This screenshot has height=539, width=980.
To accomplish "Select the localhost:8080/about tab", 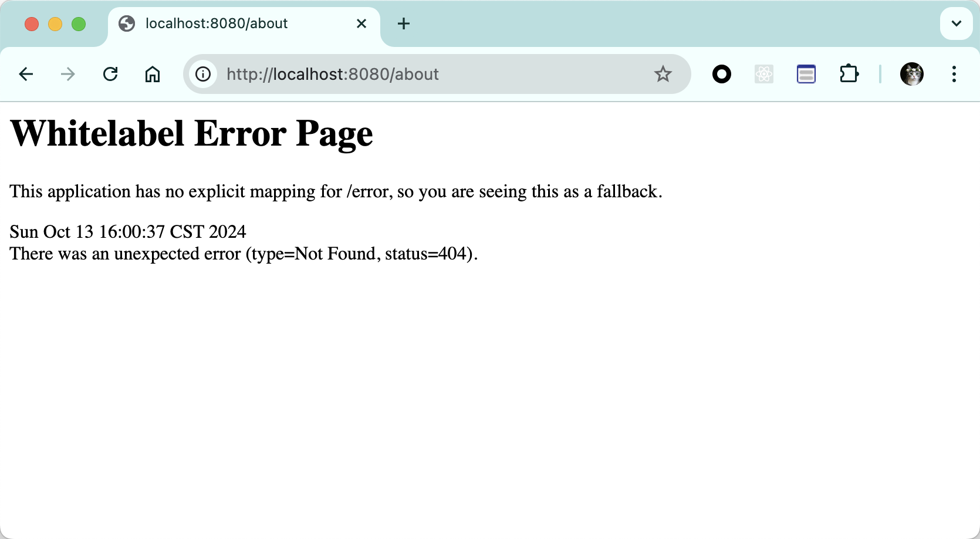I will pyautogui.click(x=235, y=23).
